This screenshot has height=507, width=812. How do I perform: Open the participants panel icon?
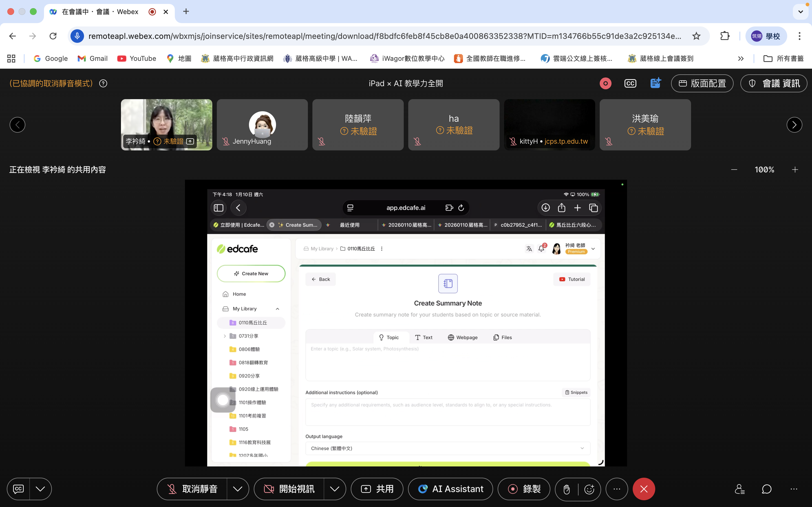[x=740, y=489]
